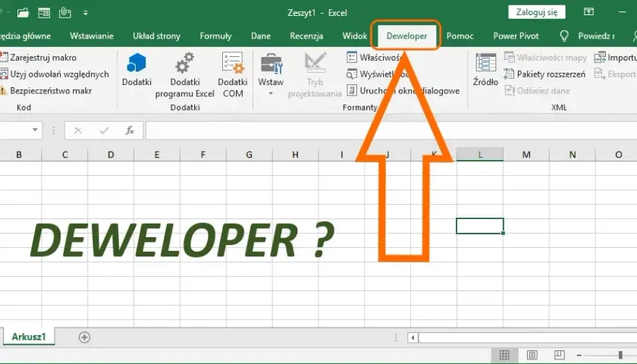Switch to the Widok tab

coord(354,36)
